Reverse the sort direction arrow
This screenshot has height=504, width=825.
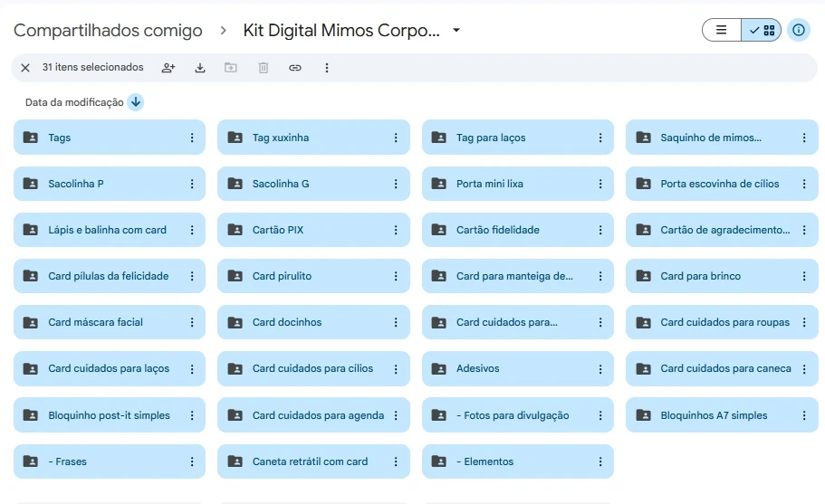coord(136,102)
